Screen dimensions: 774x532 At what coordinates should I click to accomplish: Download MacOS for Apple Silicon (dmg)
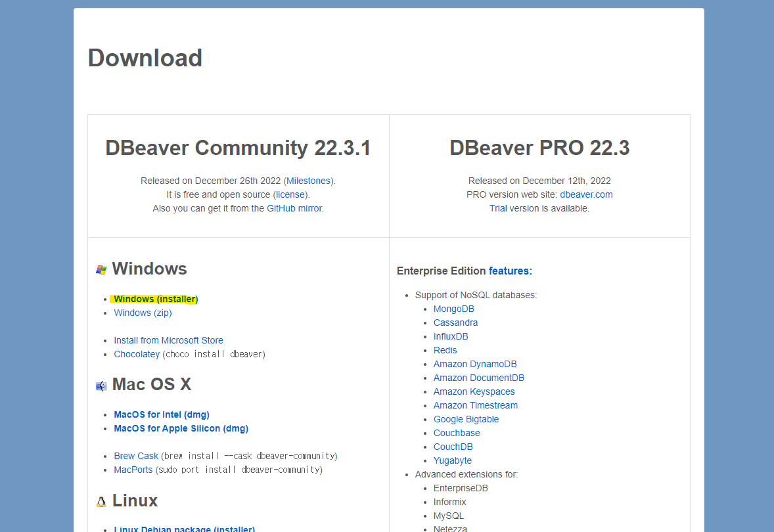(181, 428)
